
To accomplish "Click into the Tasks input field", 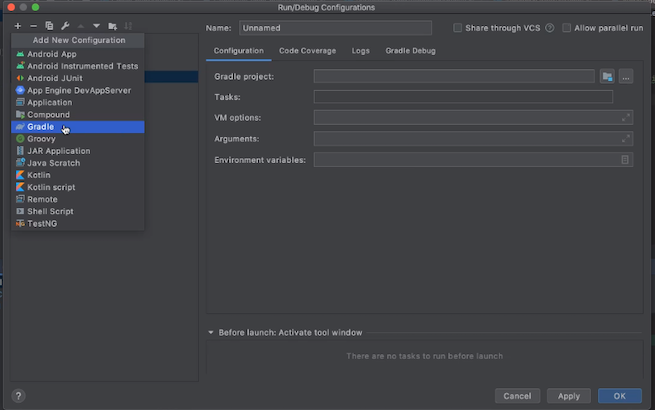I will point(463,97).
